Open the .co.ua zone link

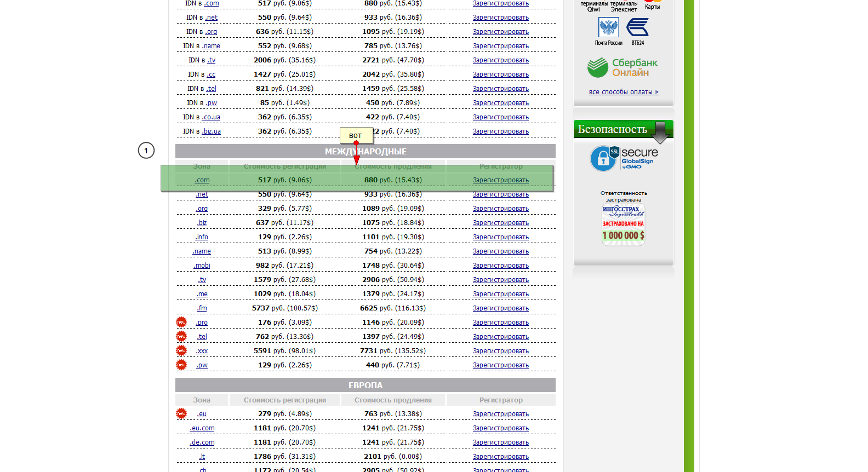point(211,117)
